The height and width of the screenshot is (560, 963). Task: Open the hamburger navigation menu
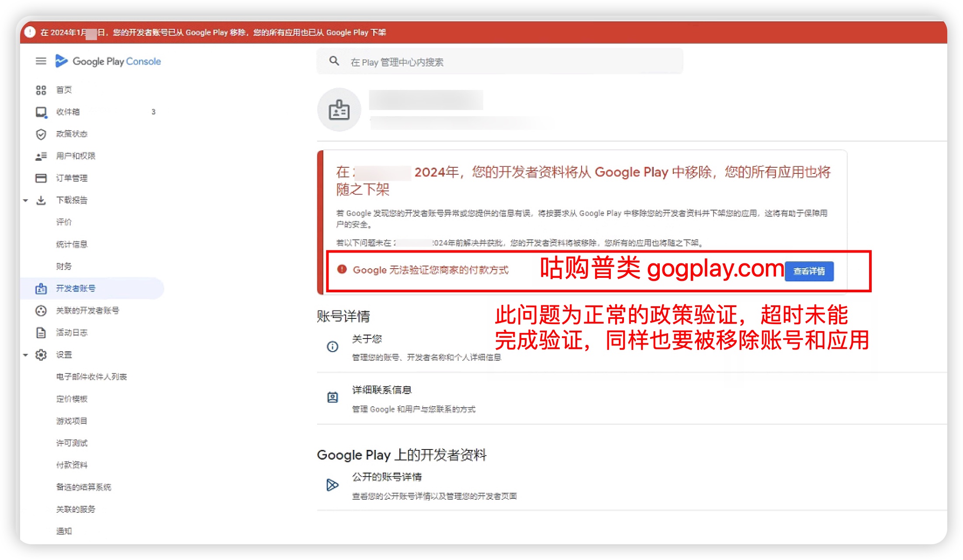click(41, 61)
